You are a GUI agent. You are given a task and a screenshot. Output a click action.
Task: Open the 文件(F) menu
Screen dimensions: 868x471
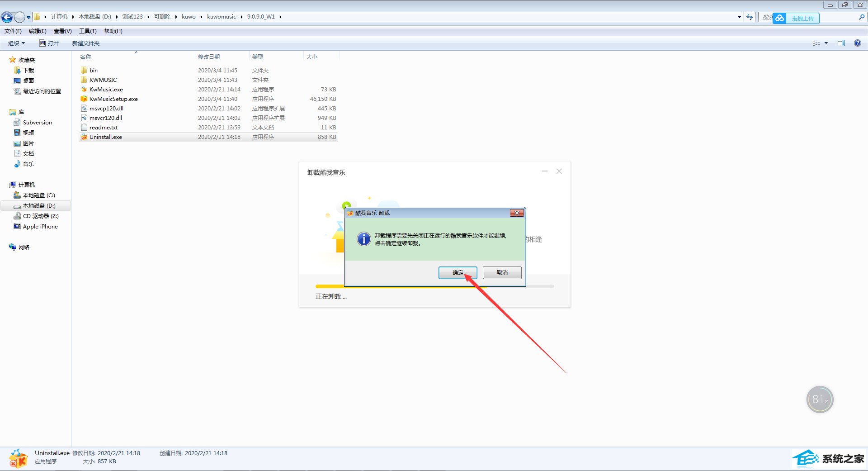coord(13,31)
